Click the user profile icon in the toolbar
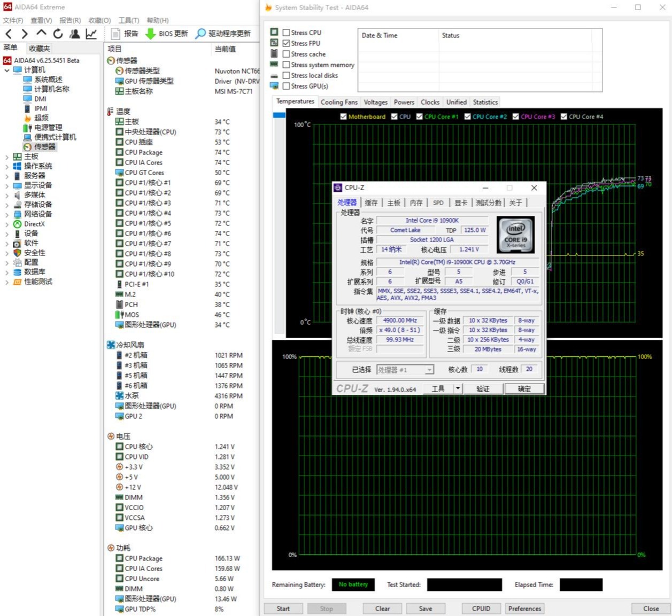Image resolution: width=672 pixels, height=616 pixels. coord(75,34)
